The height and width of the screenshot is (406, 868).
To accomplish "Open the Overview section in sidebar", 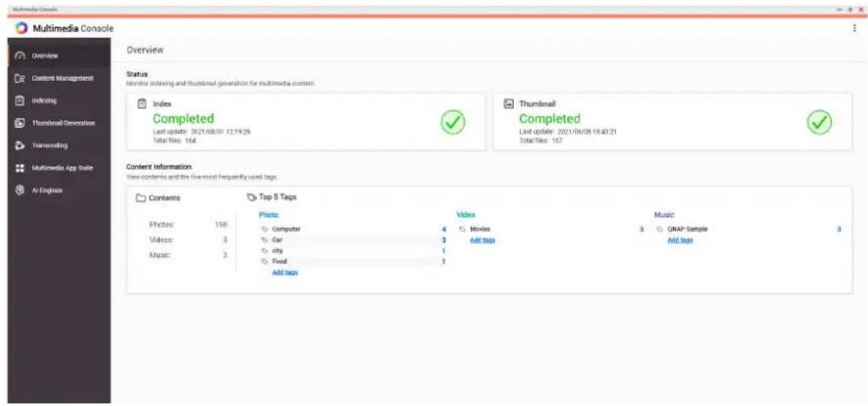I will pyautogui.click(x=59, y=56).
